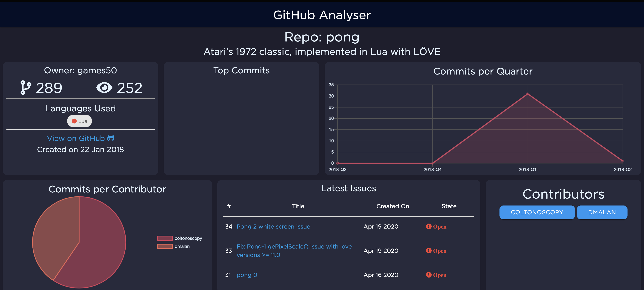Screen dimensions: 644x290
Task: Click the fork branch icon
Action: tap(26, 88)
